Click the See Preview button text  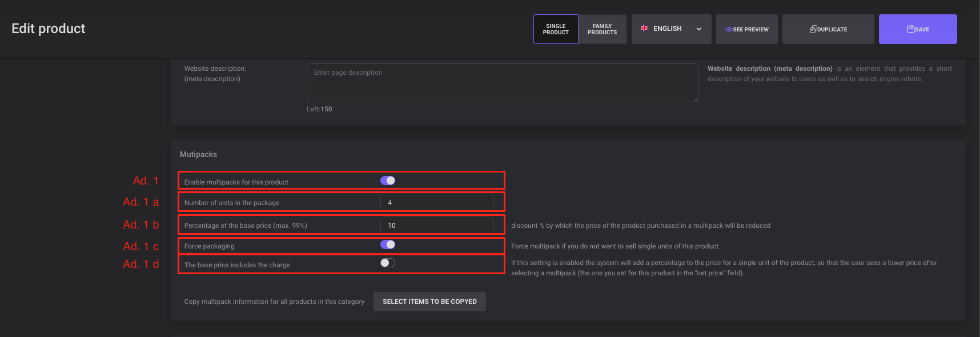point(751,30)
